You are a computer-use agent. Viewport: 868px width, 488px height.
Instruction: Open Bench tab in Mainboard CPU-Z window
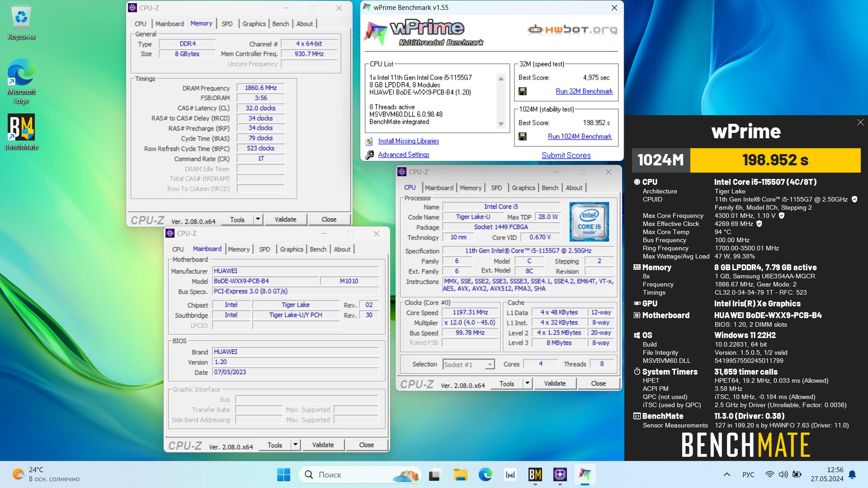point(318,249)
